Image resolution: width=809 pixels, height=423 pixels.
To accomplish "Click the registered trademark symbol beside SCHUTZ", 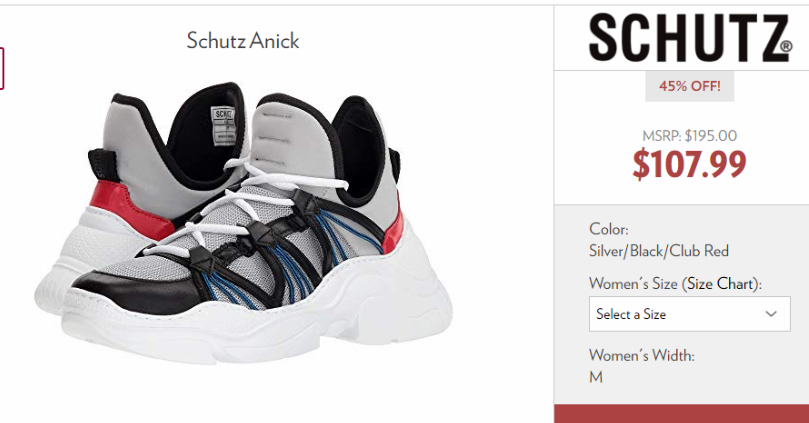I will [786, 46].
